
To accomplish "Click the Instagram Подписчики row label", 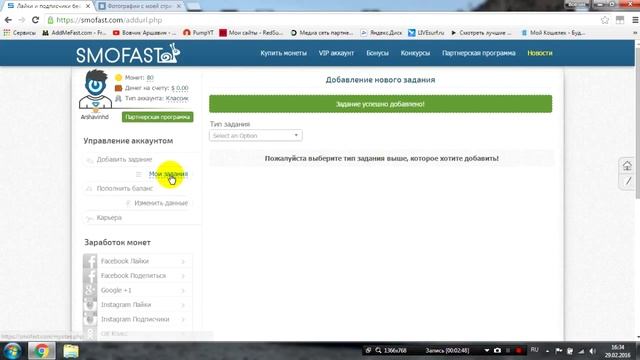I will tap(135, 319).
